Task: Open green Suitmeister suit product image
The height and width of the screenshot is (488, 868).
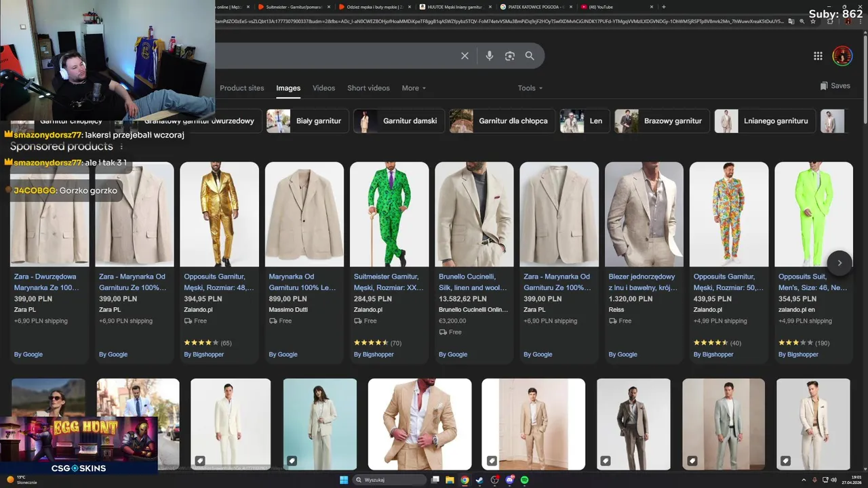Action: coord(389,214)
